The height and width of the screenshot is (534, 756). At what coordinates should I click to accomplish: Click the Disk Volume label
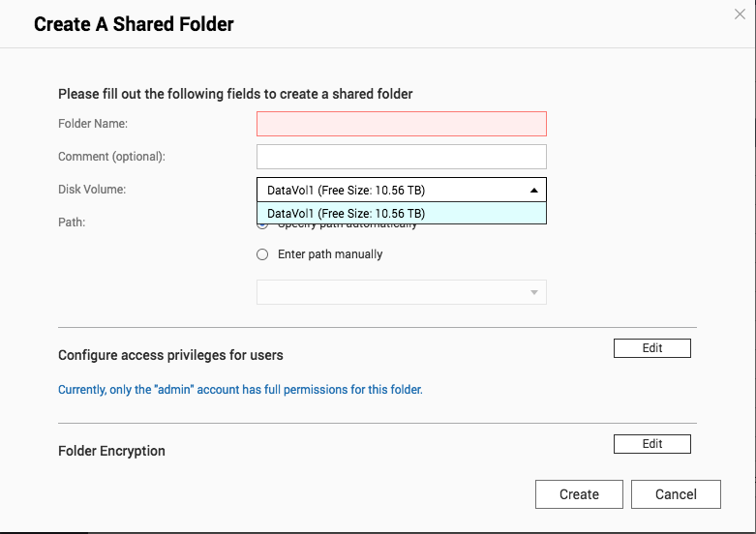pyautogui.click(x=92, y=190)
